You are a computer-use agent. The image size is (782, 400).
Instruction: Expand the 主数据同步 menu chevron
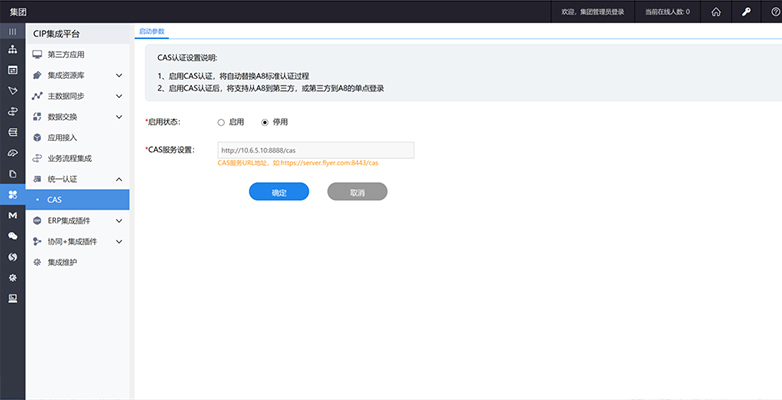click(119, 96)
